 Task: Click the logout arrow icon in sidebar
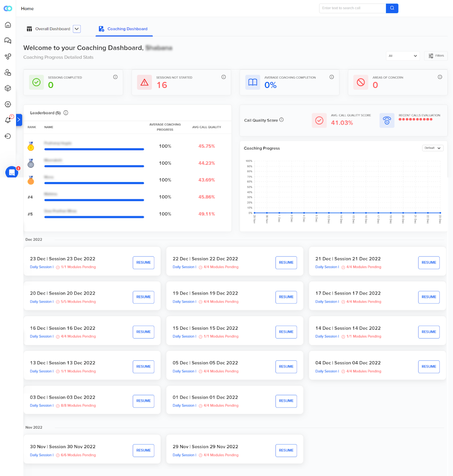[8, 136]
